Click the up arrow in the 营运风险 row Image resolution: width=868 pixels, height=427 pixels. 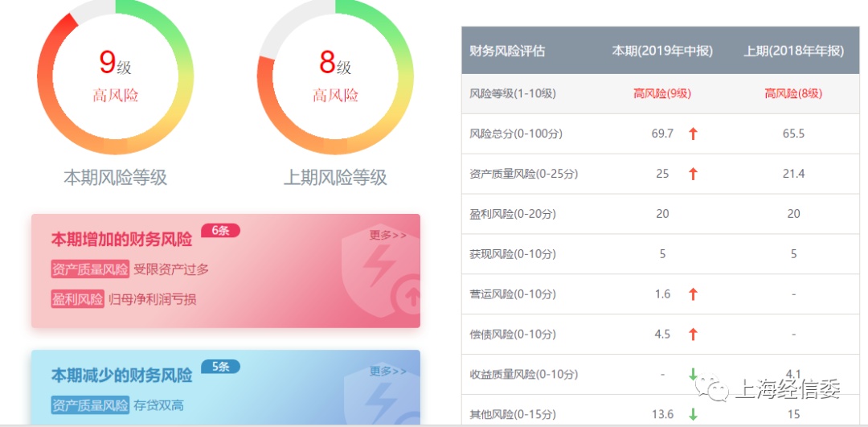tap(693, 294)
